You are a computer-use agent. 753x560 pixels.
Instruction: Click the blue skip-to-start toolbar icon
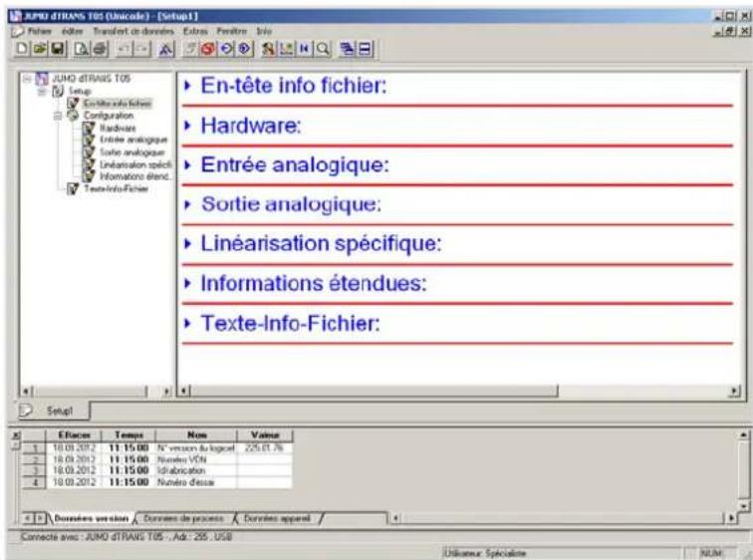tap(305, 49)
